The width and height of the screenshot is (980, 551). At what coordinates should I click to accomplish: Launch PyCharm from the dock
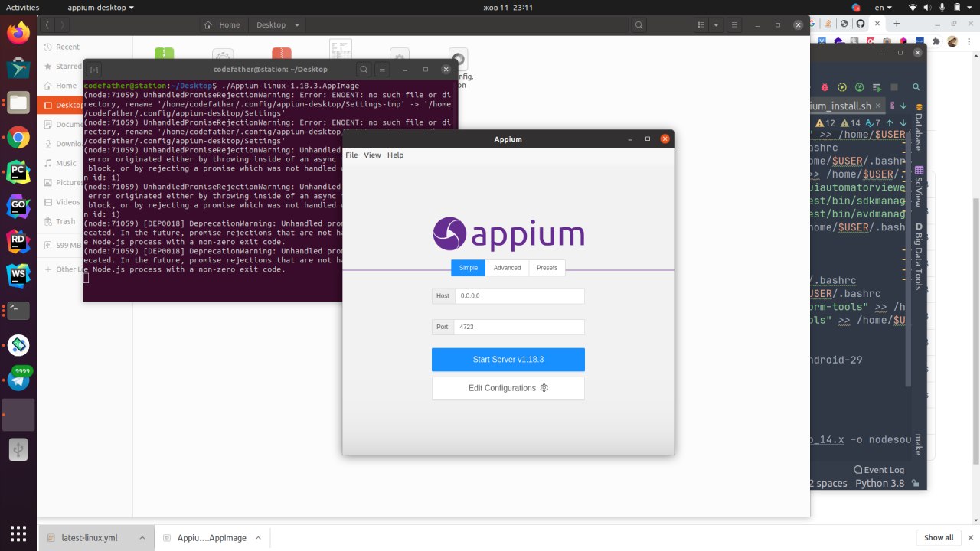click(18, 171)
